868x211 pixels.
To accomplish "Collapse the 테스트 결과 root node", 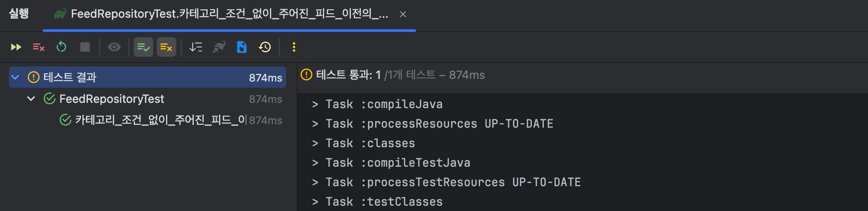I will [15, 78].
